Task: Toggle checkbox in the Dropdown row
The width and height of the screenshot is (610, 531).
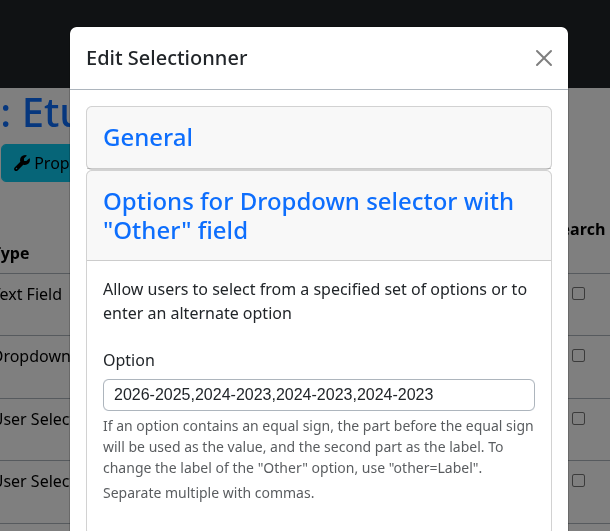Action: coord(578,356)
